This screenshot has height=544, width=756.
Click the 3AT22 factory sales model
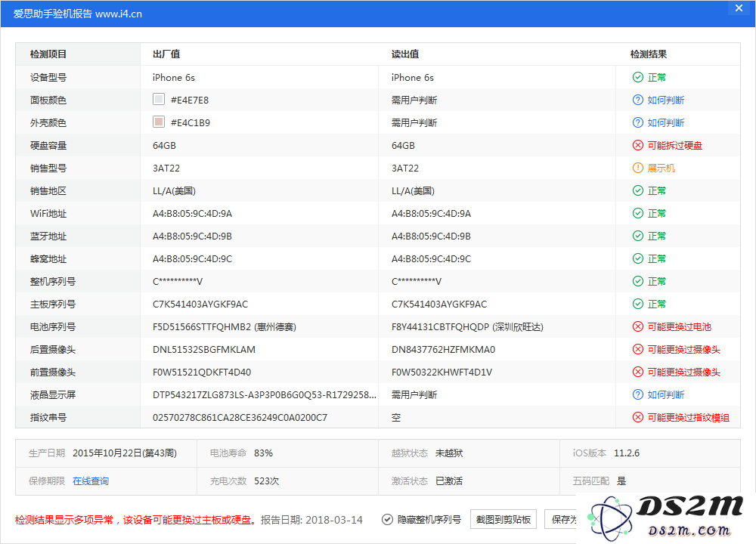[x=166, y=168]
